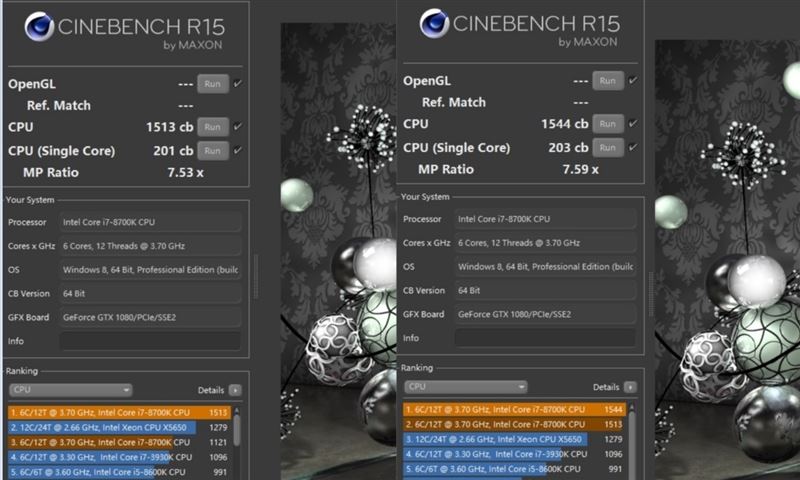Click the Cinebench logo in the left window
Image resolution: width=800 pixels, height=480 pixels.
[x=39, y=27]
